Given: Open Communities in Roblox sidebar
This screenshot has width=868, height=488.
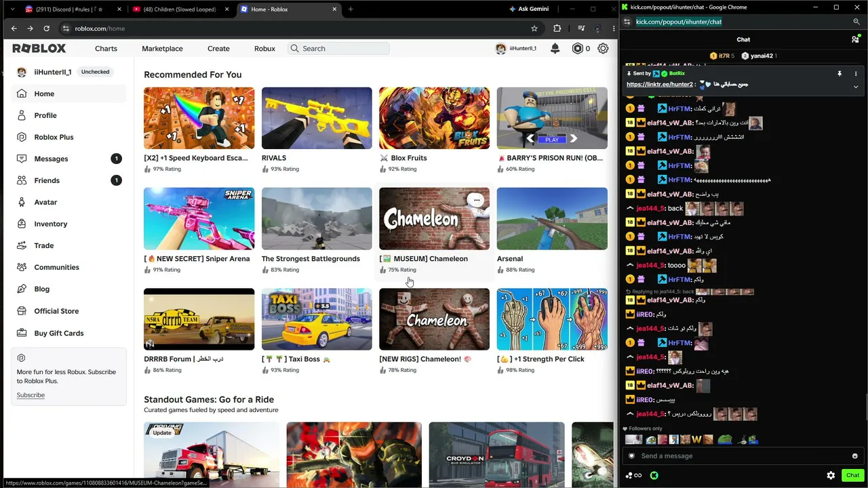Looking at the screenshot, I should pyautogui.click(x=68, y=267).
